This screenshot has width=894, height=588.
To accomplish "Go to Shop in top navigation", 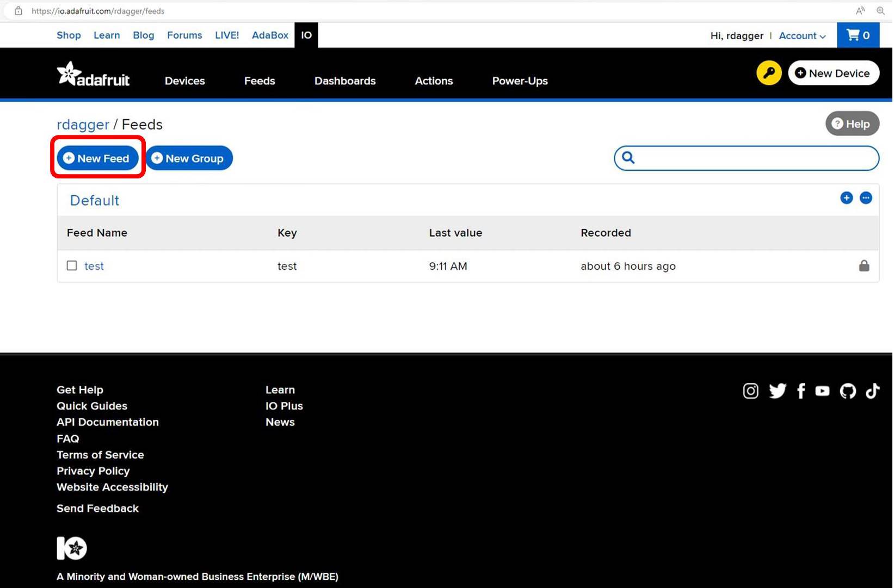I will [69, 35].
